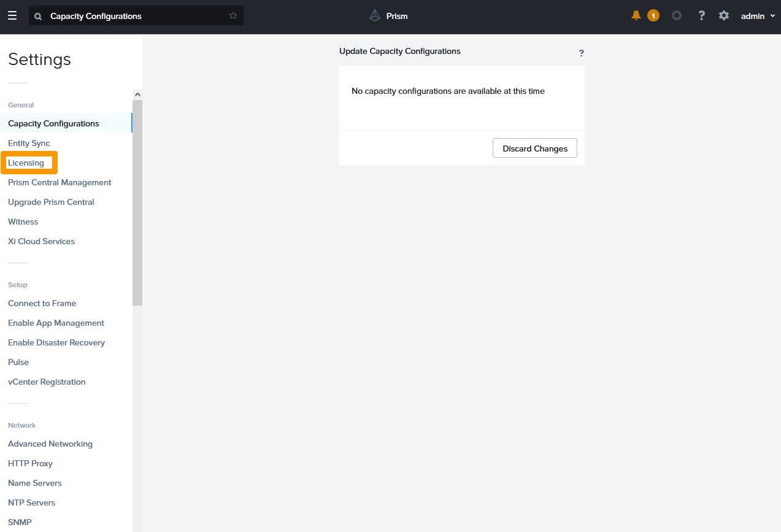Open settings via the gear icon
This screenshot has width=781, height=532.
pyautogui.click(x=724, y=16)
